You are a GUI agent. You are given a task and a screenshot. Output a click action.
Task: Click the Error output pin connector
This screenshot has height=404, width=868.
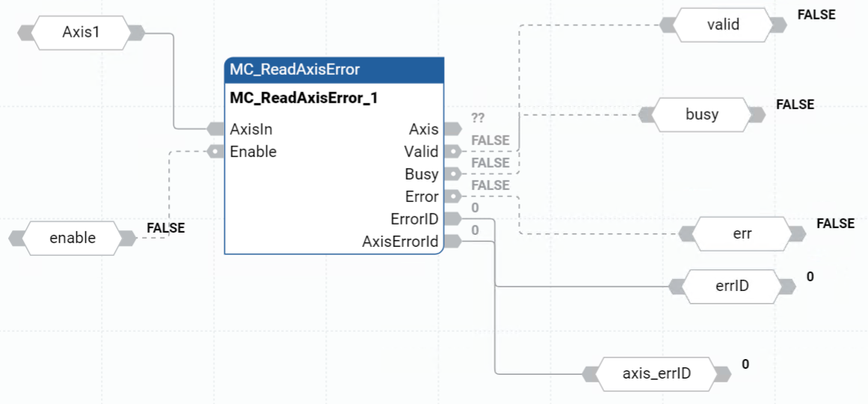pyautogui.click(x=453, y=196)
